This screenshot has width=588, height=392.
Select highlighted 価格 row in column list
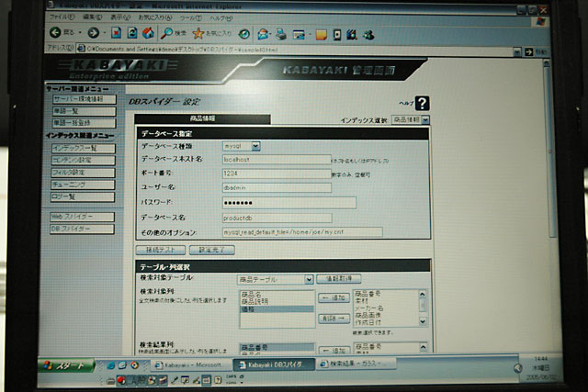click(x=277, y=309)
